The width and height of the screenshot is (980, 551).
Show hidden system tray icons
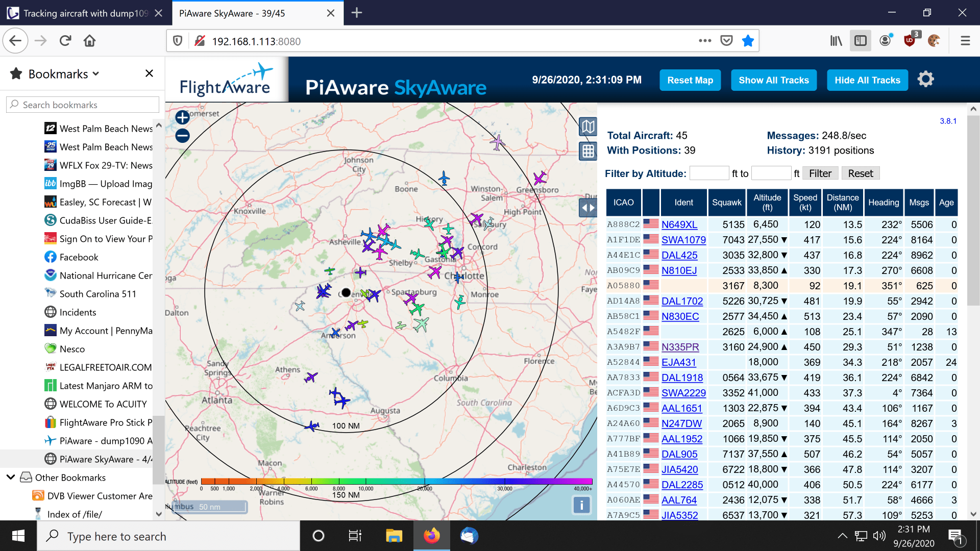pos(842,536)
